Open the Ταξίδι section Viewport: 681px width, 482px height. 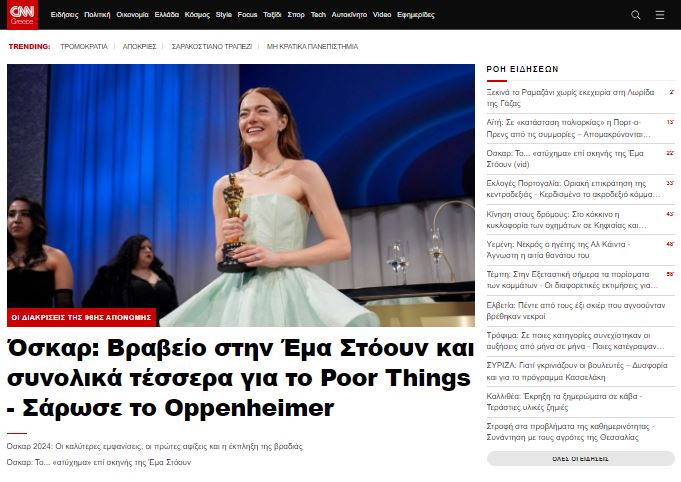[x=272, y=15]
